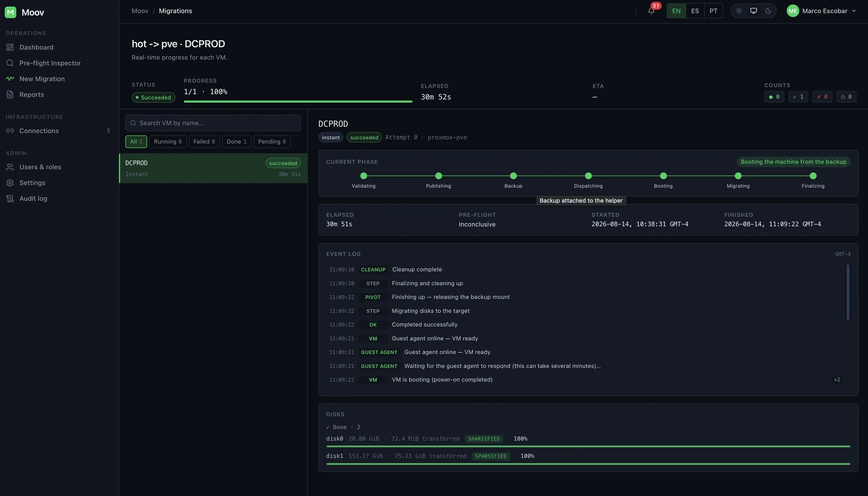Click the ME avatar circle
This screenshot has height=496, width=868.
coord(793,11)
